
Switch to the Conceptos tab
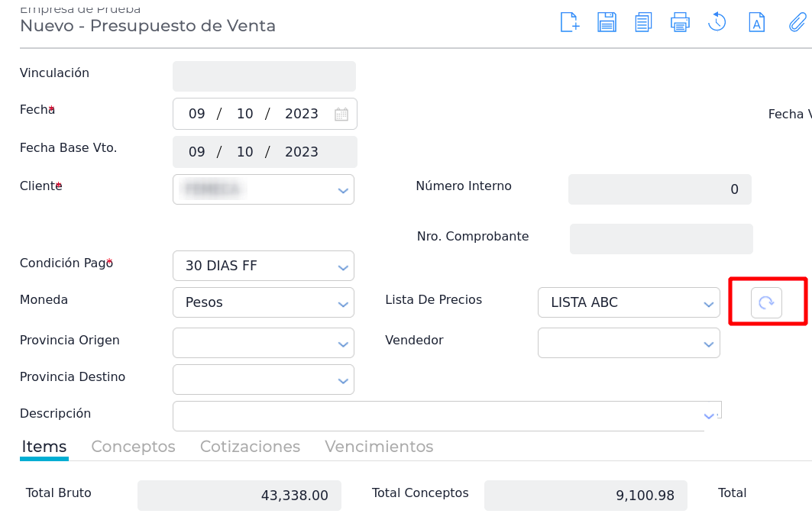tap(133, 447)
